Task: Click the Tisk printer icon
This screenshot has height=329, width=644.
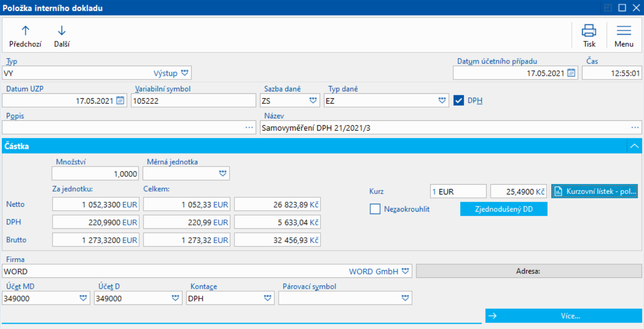Action: tap(589, 30)
